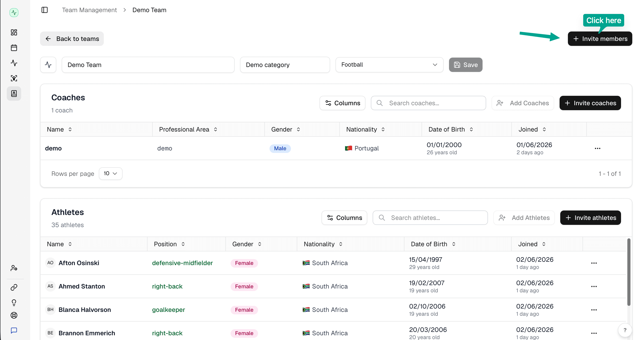Open the help question mark button
Screen dimensions: 644x340
[625, 330]
